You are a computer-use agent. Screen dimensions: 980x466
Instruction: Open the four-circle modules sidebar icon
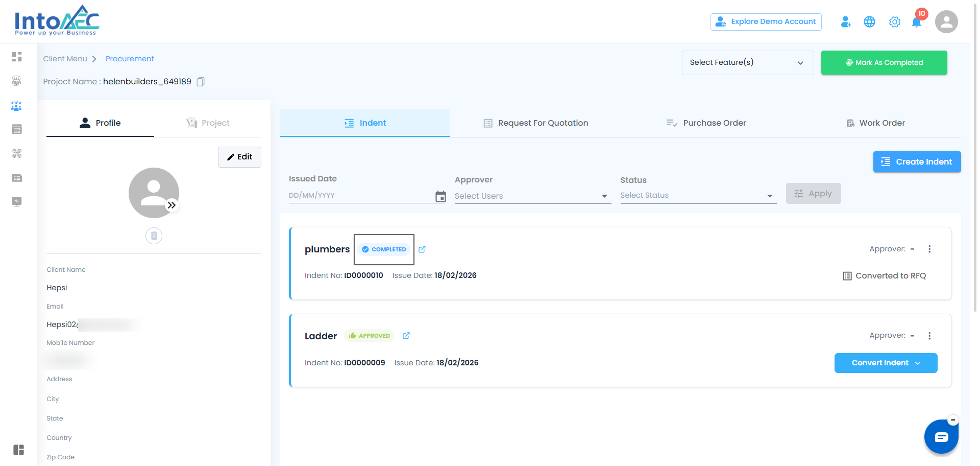tap(17, 153)
